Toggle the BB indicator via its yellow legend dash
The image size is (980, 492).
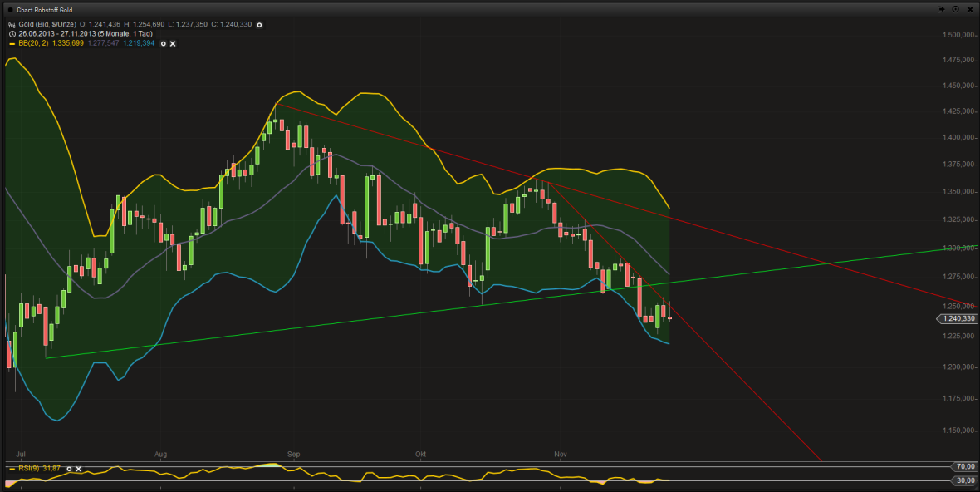(12, 43)
